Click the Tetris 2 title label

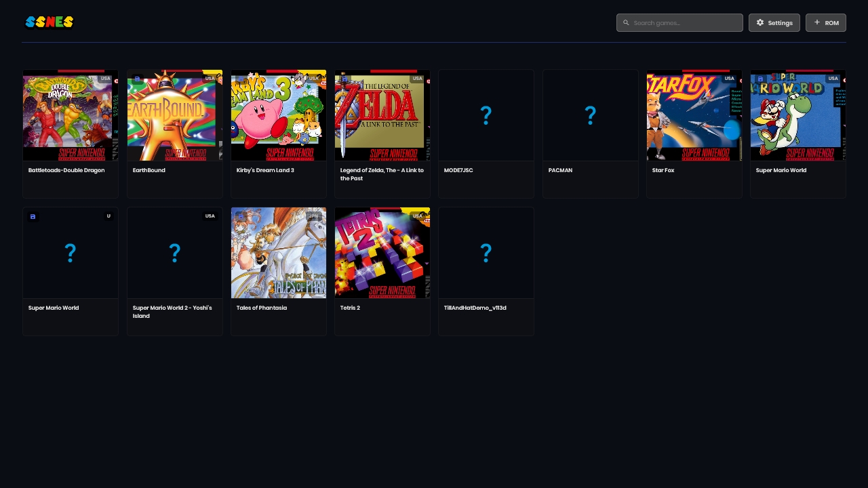(350, 308)
